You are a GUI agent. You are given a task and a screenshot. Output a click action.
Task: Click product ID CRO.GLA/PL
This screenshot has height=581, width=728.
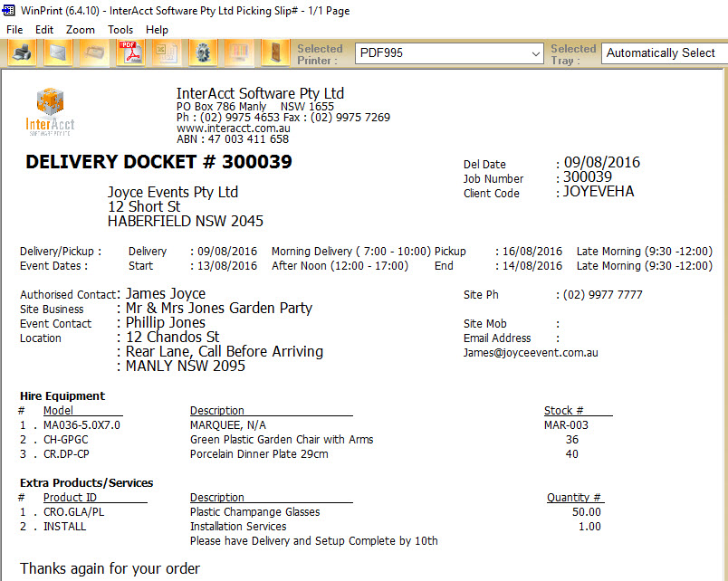(x=74, y=512)
